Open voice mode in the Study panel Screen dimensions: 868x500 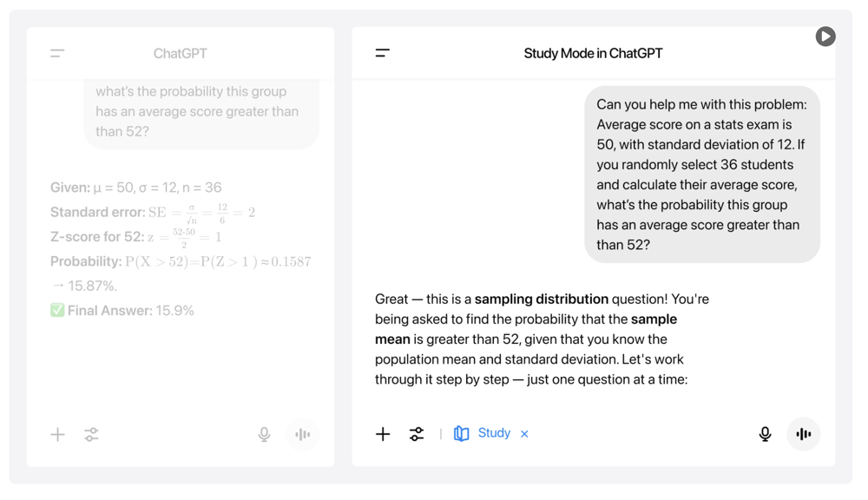(803, 434)
